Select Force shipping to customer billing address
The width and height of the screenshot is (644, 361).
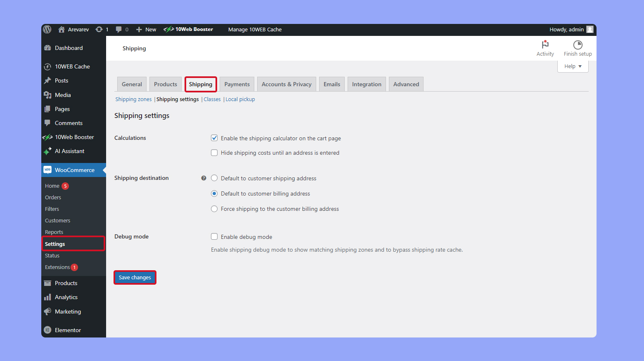(214, 209)
